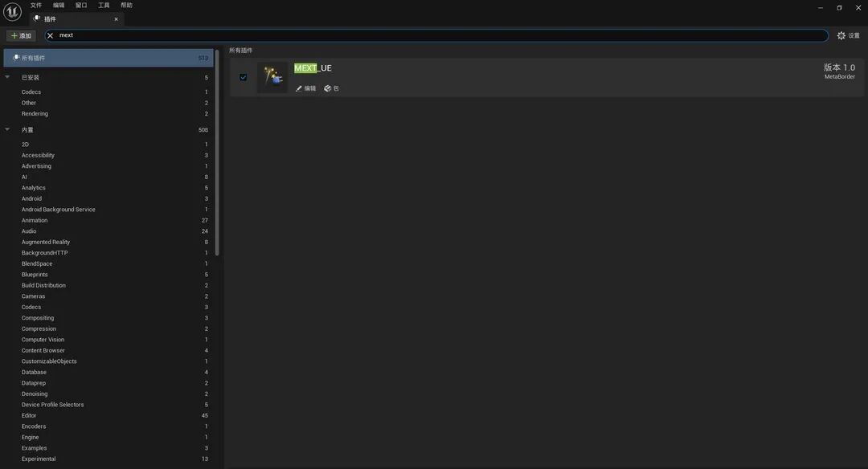The height and width of the screenshot is (469, 868).
Task: Clear the 'mext' search text
Action: pos(51,35)
